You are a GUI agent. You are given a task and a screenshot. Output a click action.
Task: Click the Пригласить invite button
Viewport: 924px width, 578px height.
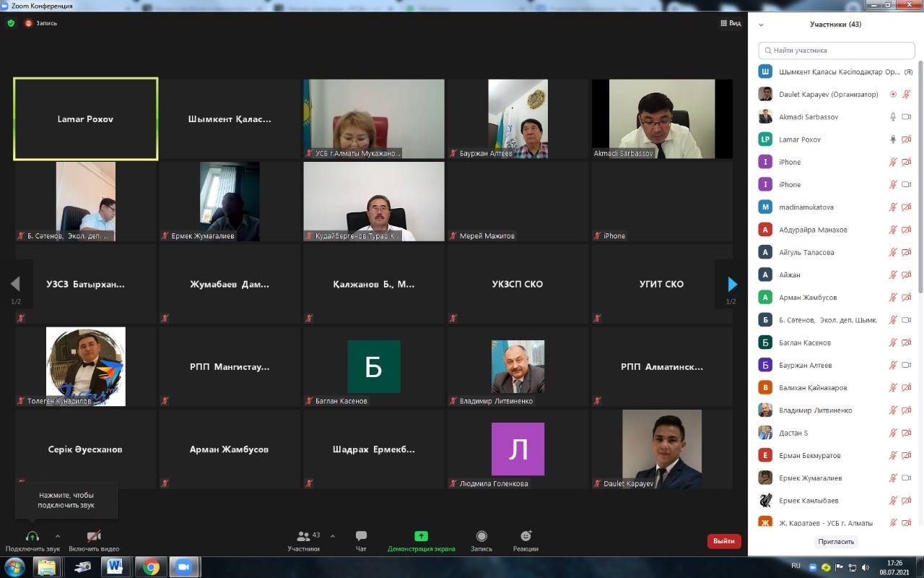click(836, 541)
